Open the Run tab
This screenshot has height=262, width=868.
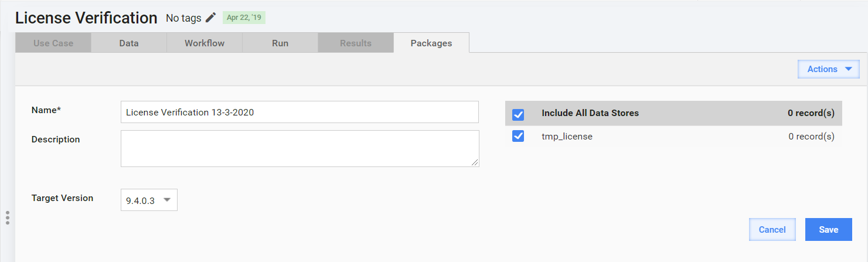(x=280, y=43)
